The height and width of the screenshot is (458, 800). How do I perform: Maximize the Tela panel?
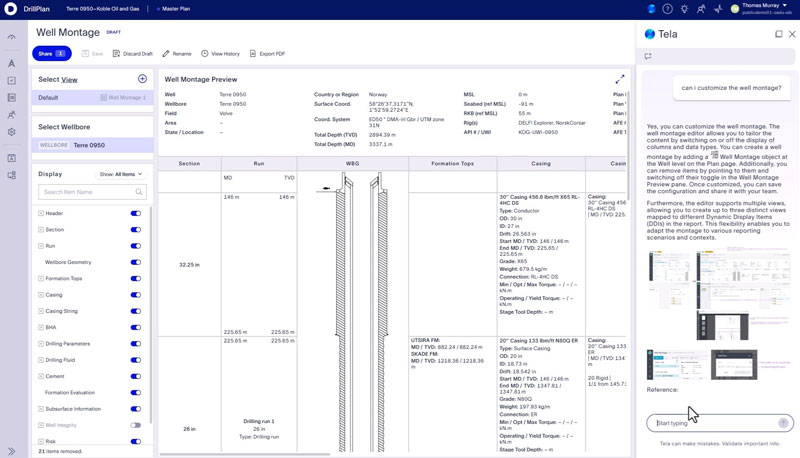[779, 34]
